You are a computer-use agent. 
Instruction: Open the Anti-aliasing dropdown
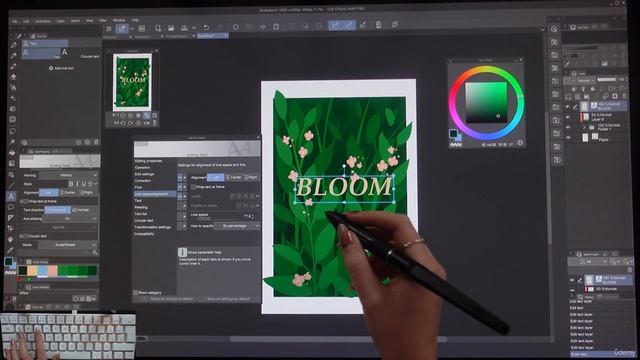pos(69,219)
